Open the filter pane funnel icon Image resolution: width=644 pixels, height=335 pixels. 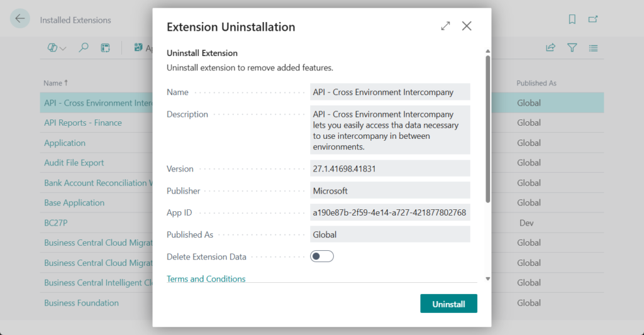[572, 48]
